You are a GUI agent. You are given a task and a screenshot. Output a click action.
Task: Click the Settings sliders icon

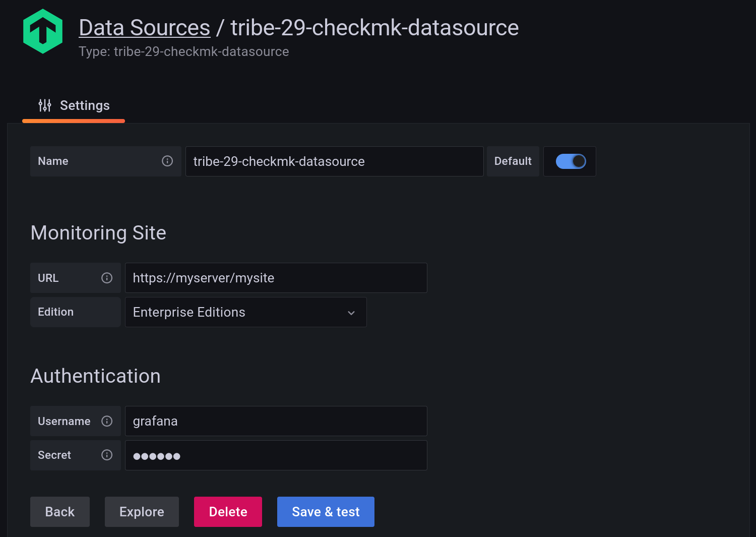pos(45,105)
